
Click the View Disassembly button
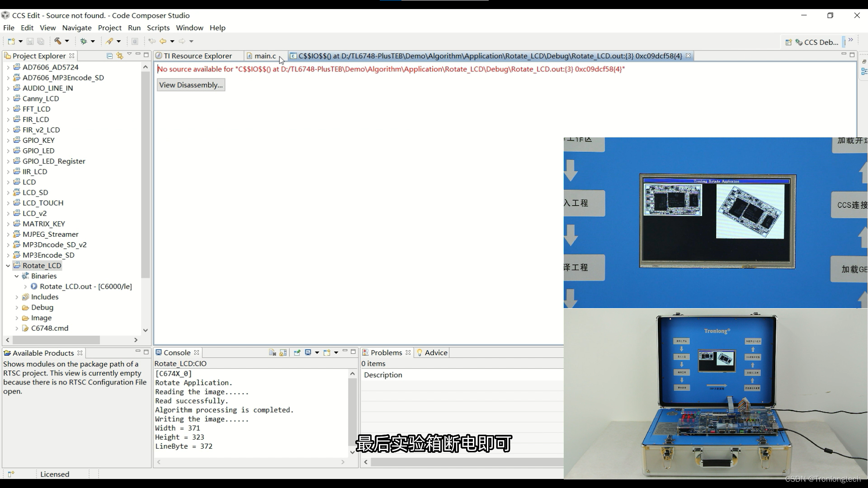point(191,85)
